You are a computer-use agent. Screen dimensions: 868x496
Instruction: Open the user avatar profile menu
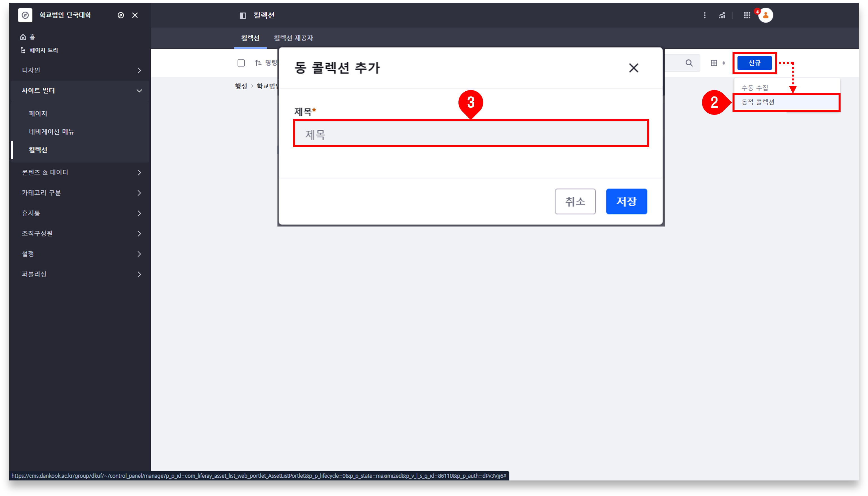(765, 15)
